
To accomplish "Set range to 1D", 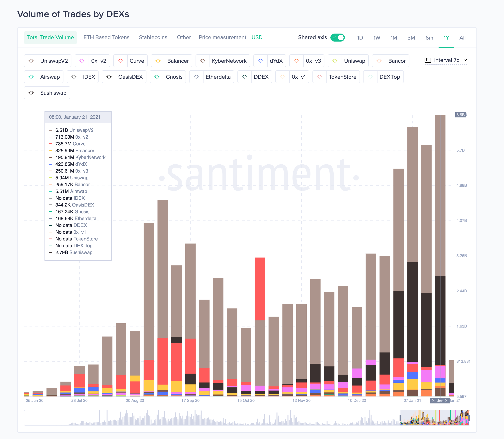I will pyautogui.click(x=360, y=38).
